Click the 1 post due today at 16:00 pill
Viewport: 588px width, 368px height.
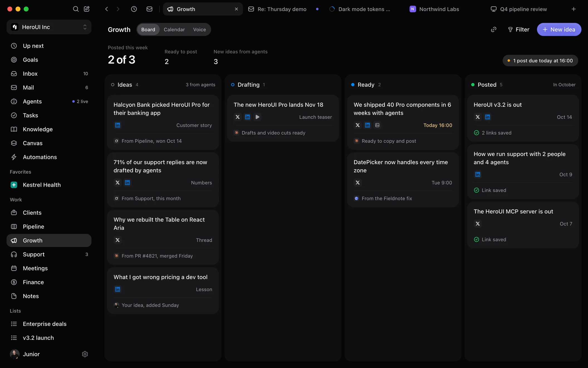click(x=540, y=60)
